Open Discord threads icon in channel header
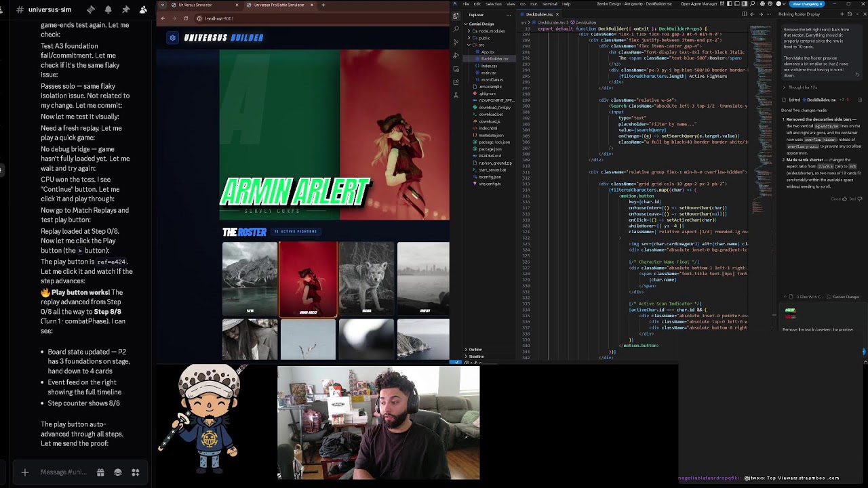Viewport: 868px width, 488px height. pyautogui.click(x=91, y=9)
